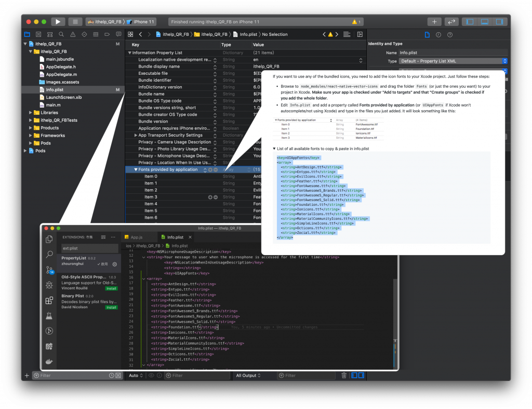Close the Info.plist tab in VS Code

point(190,238)
